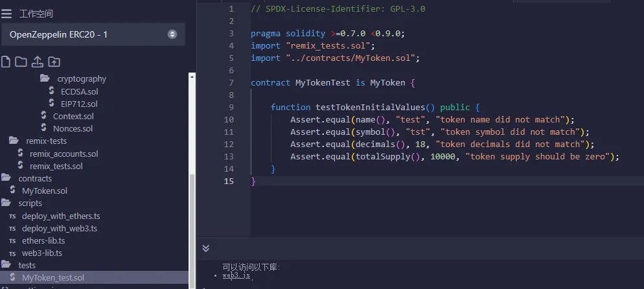Select deploy_with_ethers.ts file
Viewport: 644px width, 289px height.
tap(61, 216)
